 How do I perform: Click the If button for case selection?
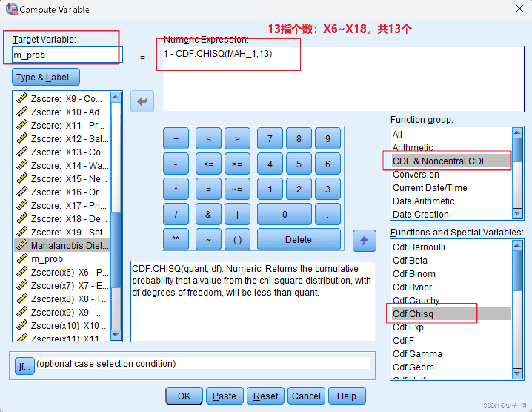pyautogui.click(x=24, y=366)
